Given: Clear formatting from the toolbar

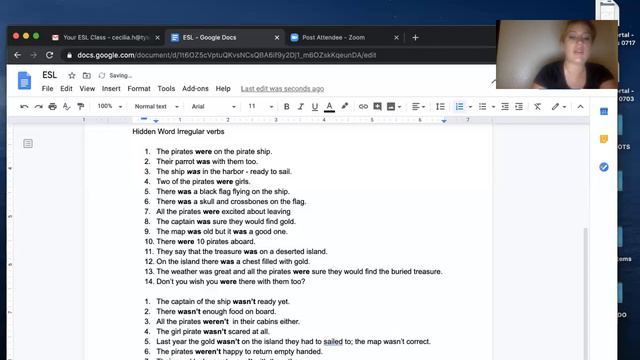Looking at the screenshot, I should [x=538, y=107].
